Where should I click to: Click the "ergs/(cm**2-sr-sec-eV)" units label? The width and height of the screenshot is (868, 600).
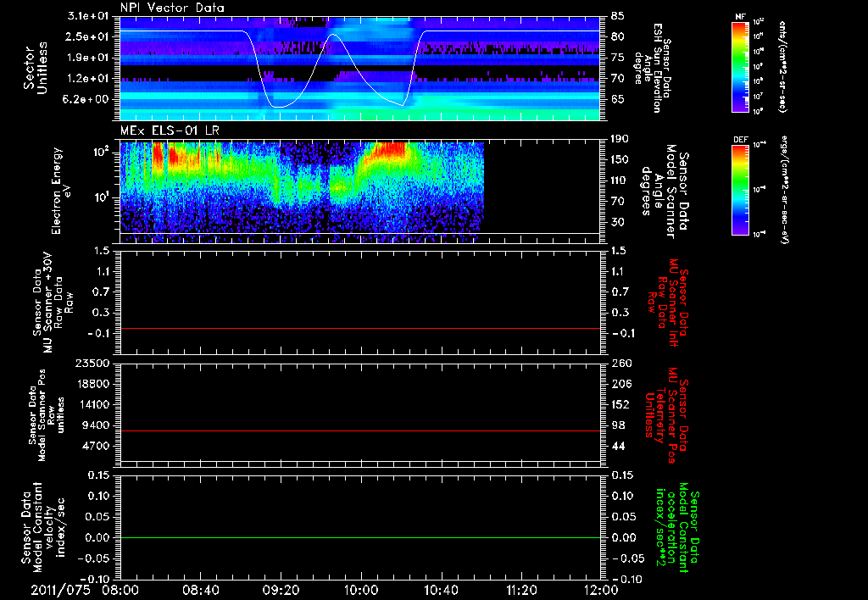point(784,190)
